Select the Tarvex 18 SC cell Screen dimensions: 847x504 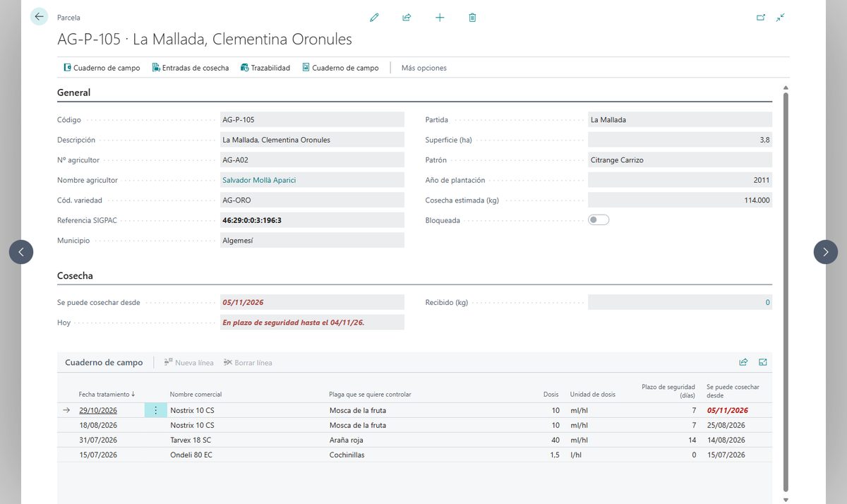tap(191, 440)
